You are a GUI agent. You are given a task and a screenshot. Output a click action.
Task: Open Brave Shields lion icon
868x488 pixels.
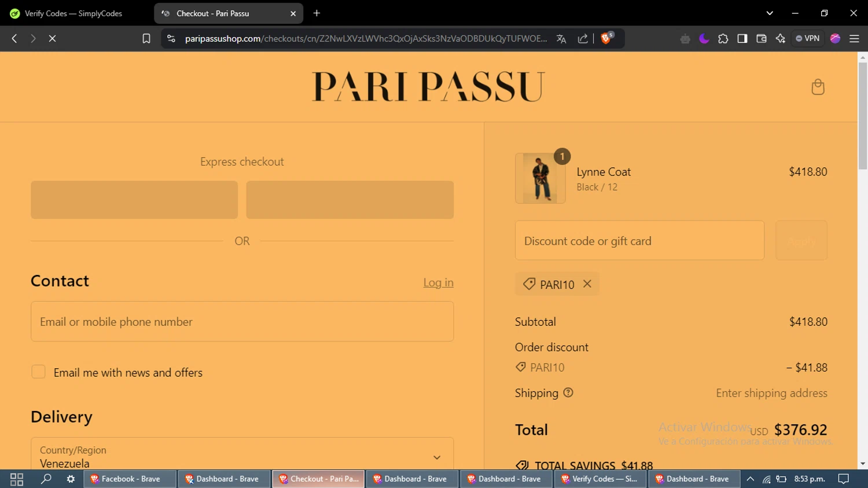(x=606, y=38)
